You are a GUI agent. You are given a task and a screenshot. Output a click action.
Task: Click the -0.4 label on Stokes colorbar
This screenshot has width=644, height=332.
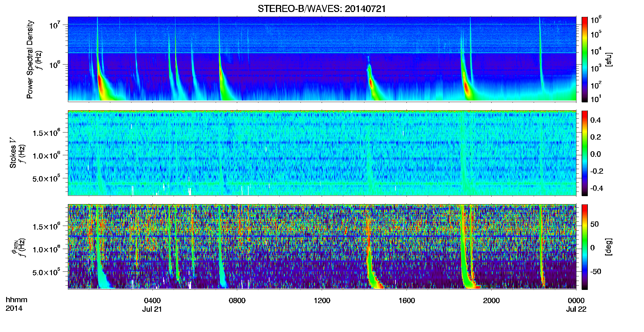tap(596, 188)
